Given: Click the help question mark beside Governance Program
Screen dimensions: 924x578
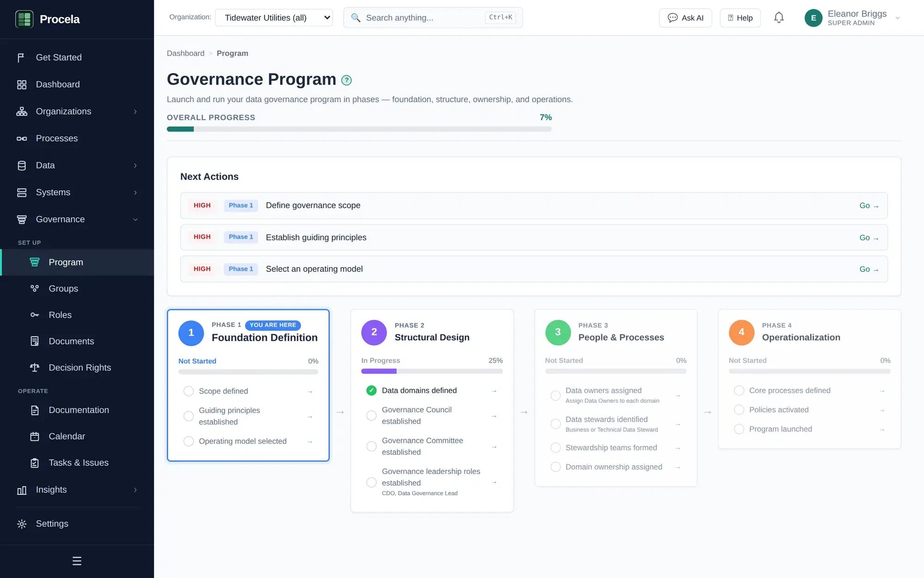Looking at the screenshot, I should (x=346, y=80).
